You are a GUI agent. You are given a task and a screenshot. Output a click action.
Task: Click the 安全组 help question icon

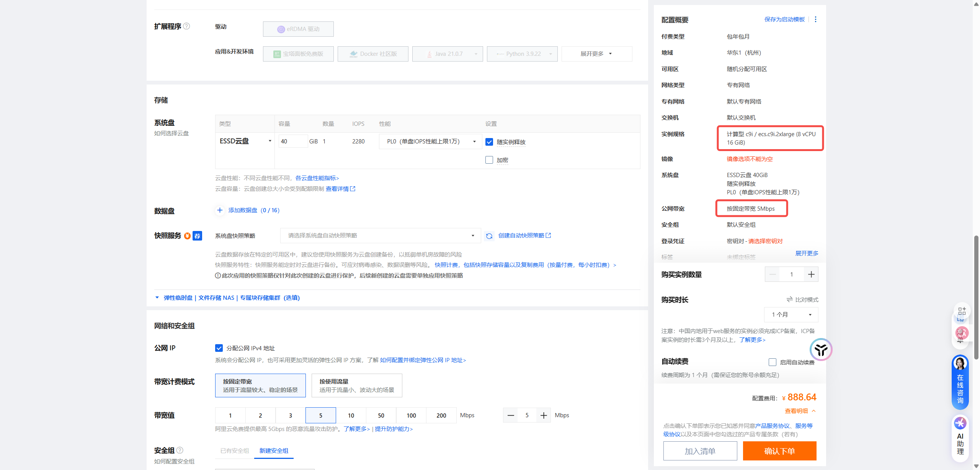(180, 450)
